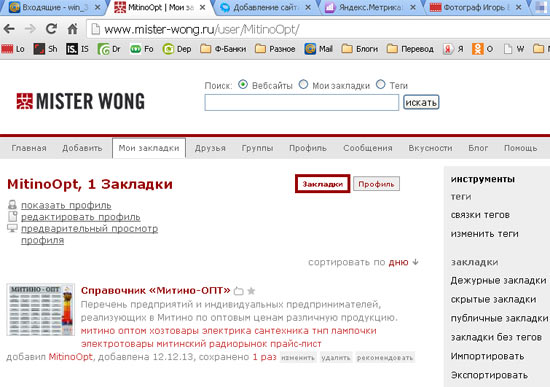The width and height of the screenshot is (550, 387).
Task: Open the Ф-Банки bookmarks folder
Action: pyautogui.click(x=223, y=49)
